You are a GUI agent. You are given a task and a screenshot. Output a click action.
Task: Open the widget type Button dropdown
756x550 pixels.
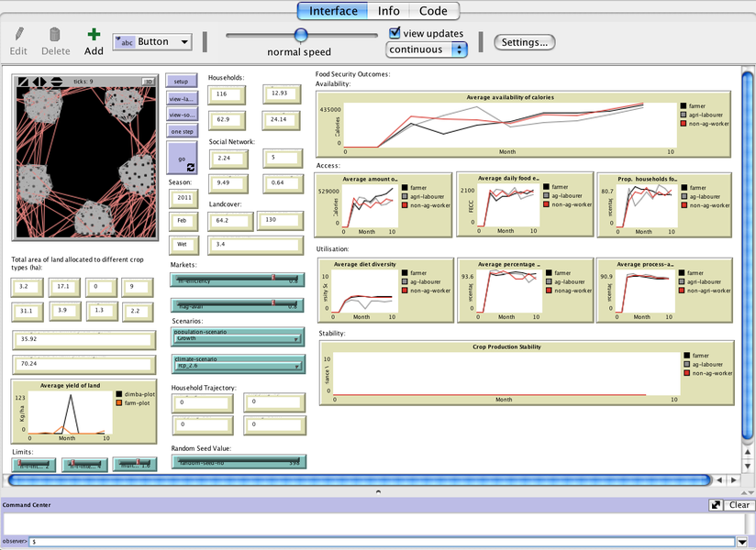[152, 42]
